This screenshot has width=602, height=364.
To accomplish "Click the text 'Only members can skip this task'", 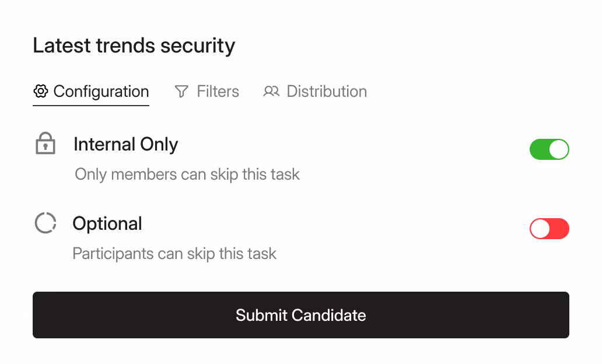I will [x=187, y=174].
